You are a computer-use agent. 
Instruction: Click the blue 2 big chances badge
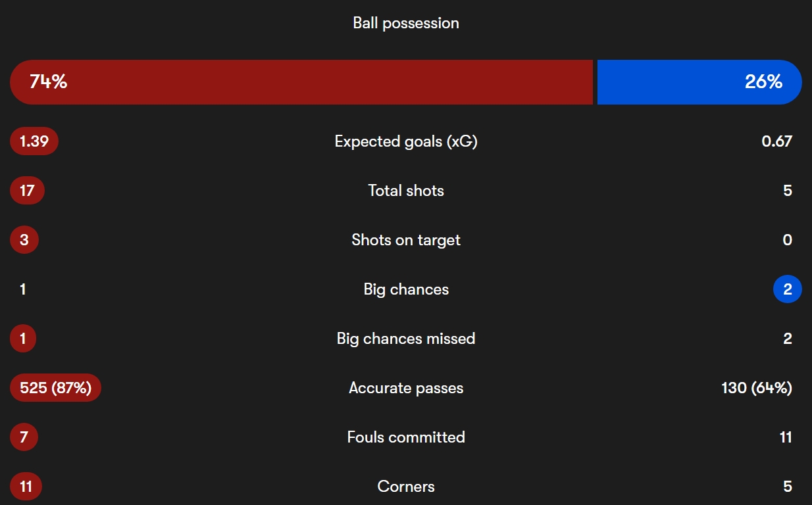(788, 289)
